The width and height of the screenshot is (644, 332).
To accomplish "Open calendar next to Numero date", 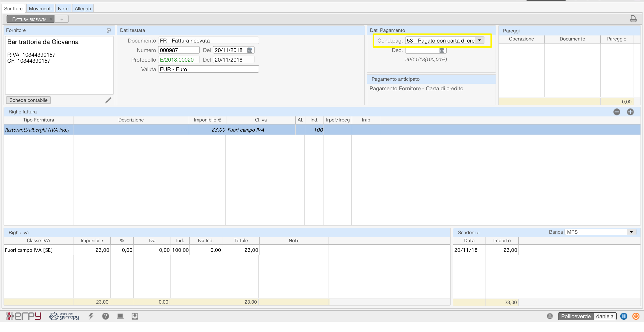I will click(250, 50).
